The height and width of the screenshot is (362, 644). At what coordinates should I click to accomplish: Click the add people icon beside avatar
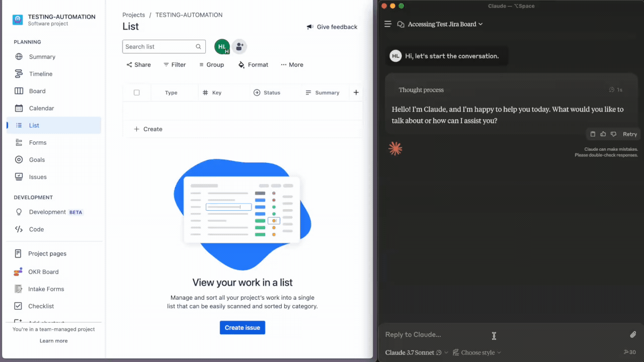[239, 47]
